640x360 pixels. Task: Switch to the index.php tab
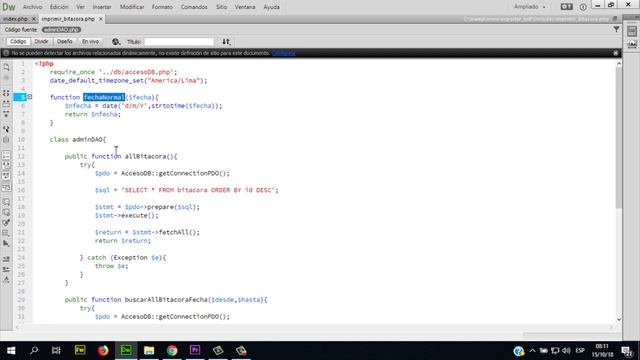16,19
